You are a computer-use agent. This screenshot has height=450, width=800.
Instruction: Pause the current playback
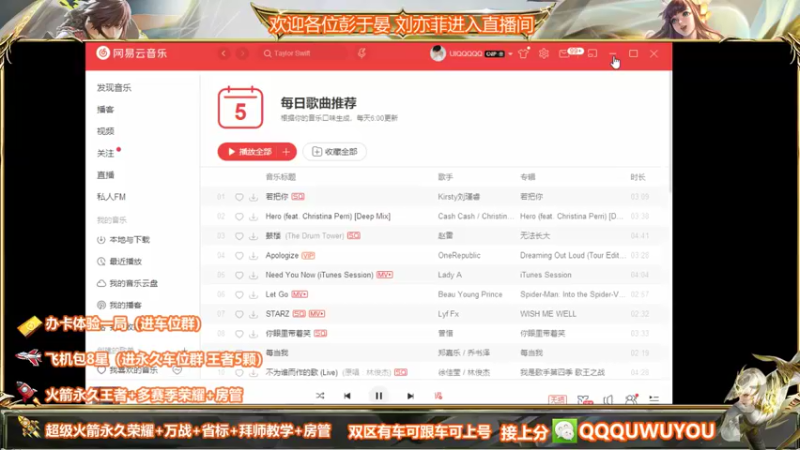[x=379, y=396]
